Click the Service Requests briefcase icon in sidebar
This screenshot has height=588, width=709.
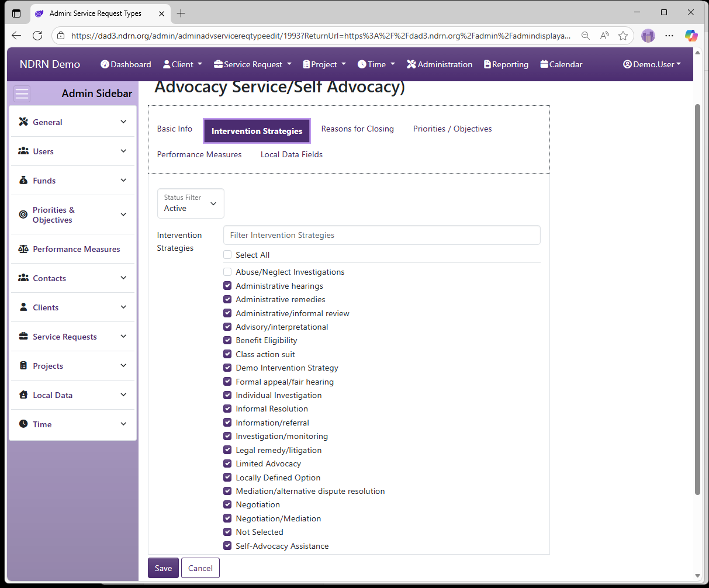[23, 336]
